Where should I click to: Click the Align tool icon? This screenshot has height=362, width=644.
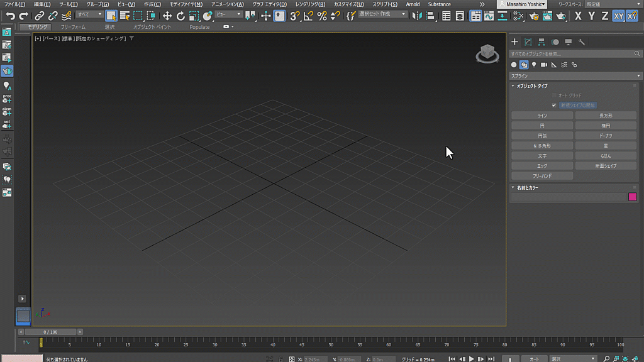[430, 16]
